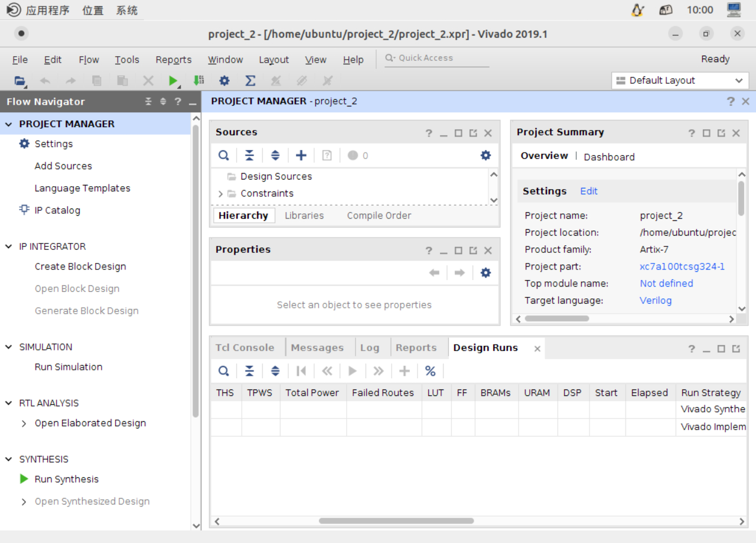Collapse the RTL ANALYSIS section

point(8,403)
